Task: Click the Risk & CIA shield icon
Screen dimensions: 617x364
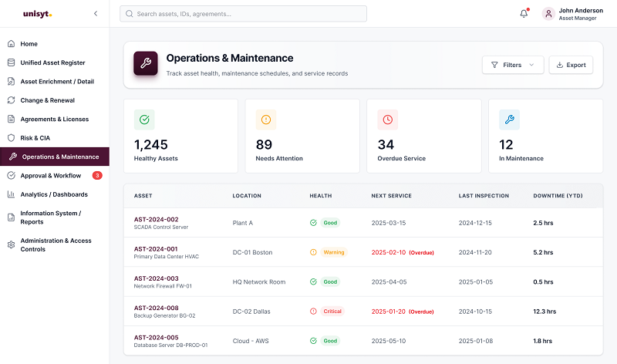Action: pyautogui.click(x=11, y=138)
